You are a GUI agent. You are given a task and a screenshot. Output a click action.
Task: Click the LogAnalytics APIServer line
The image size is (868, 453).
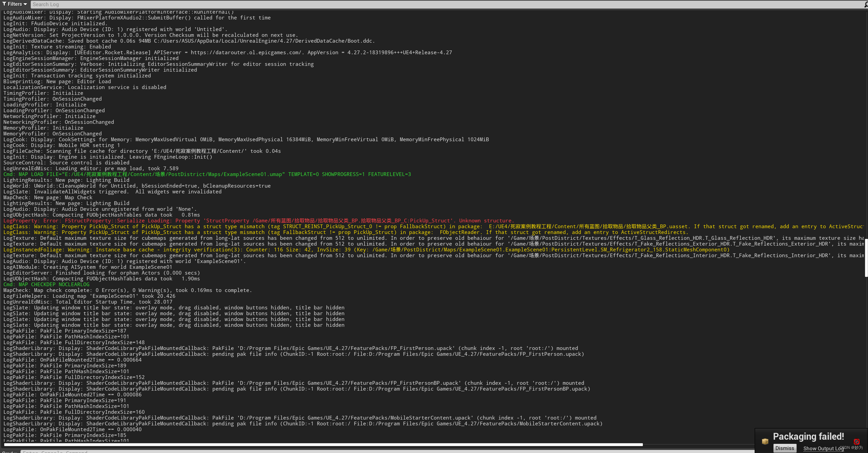(x=227, y=53)
